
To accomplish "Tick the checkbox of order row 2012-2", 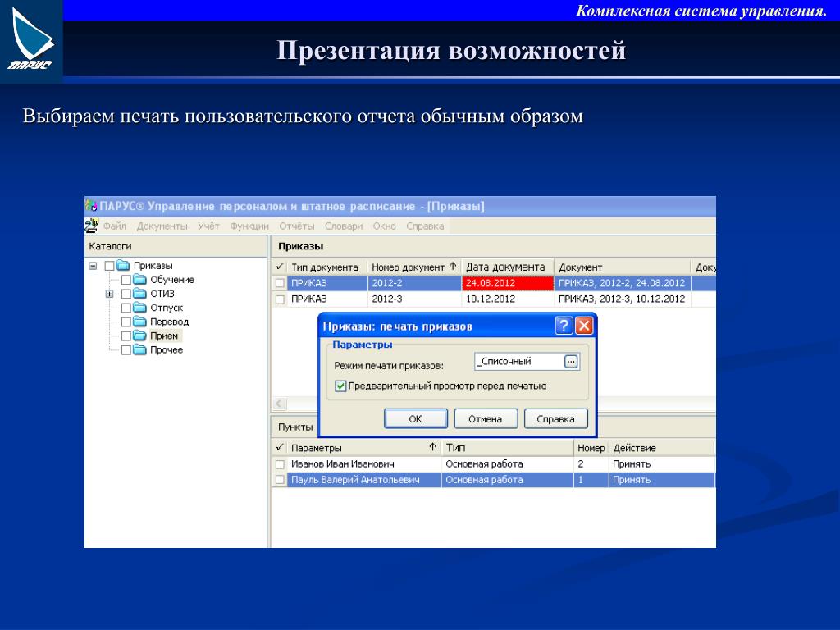I will click(x=280, y=283).
